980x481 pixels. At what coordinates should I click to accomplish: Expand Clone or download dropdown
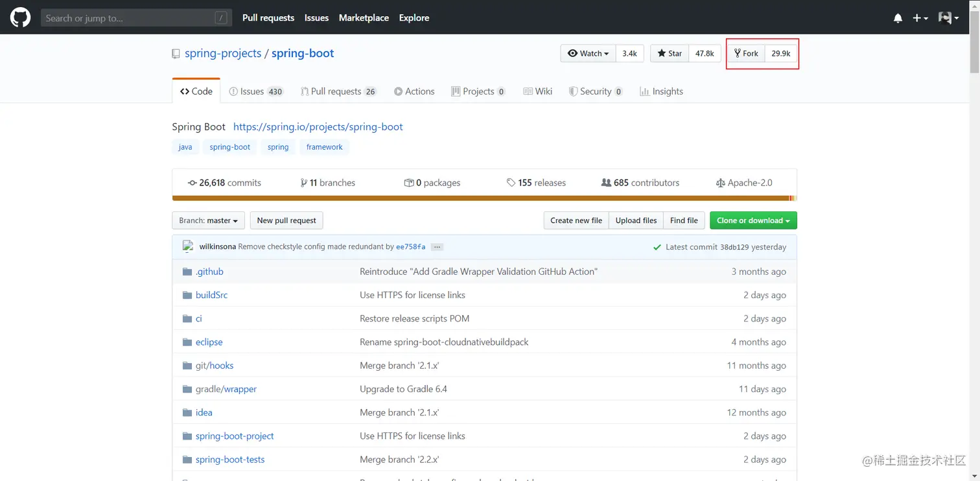[x=753, y=220]
